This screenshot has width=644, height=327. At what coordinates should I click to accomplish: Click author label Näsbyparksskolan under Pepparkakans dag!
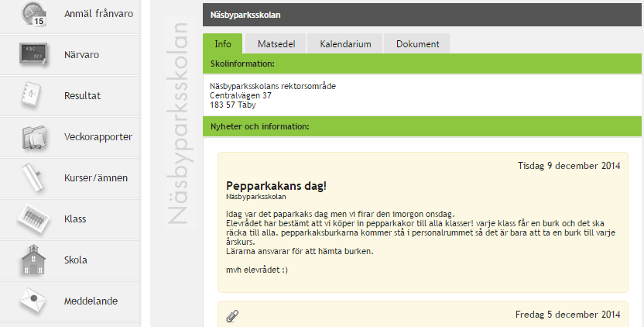click(256, 197)
